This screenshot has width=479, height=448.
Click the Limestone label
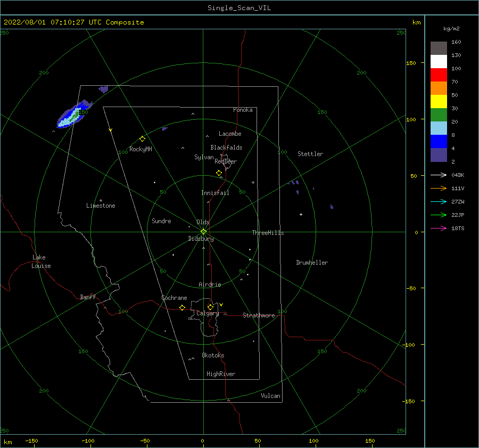101,206
